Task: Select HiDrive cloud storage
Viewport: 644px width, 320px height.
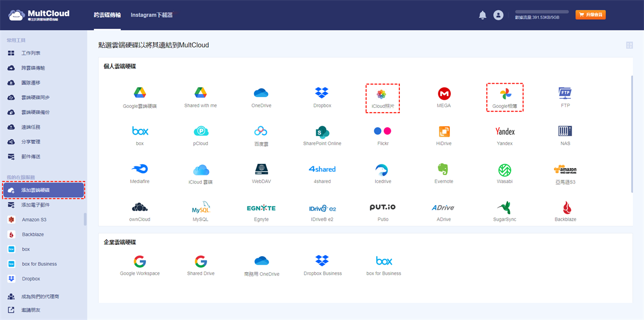Action: [x=444, y=136]
